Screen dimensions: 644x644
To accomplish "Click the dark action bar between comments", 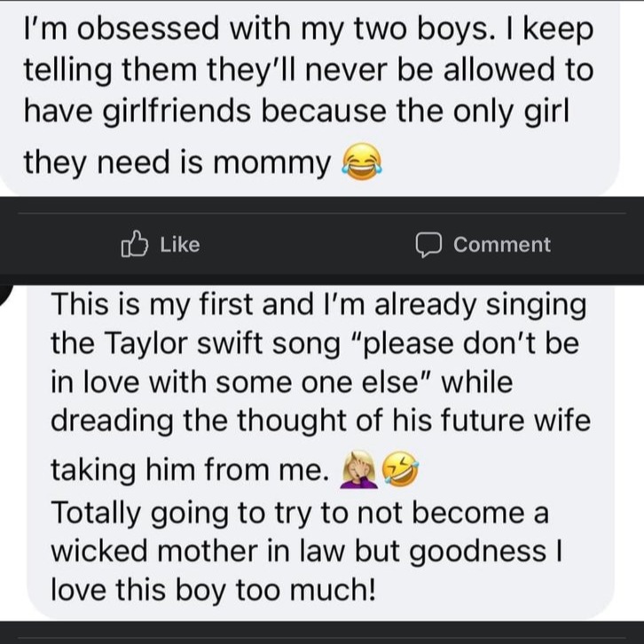I will point(322,240).
